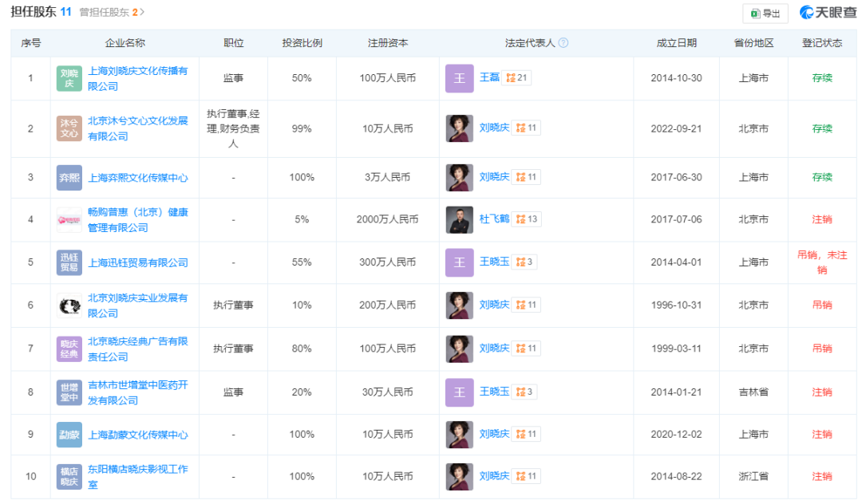This screenshot has height=504, width=862.
Task: Click the 11 badge in the 北京晓庆经典广告 row
Action: [527, 348]
